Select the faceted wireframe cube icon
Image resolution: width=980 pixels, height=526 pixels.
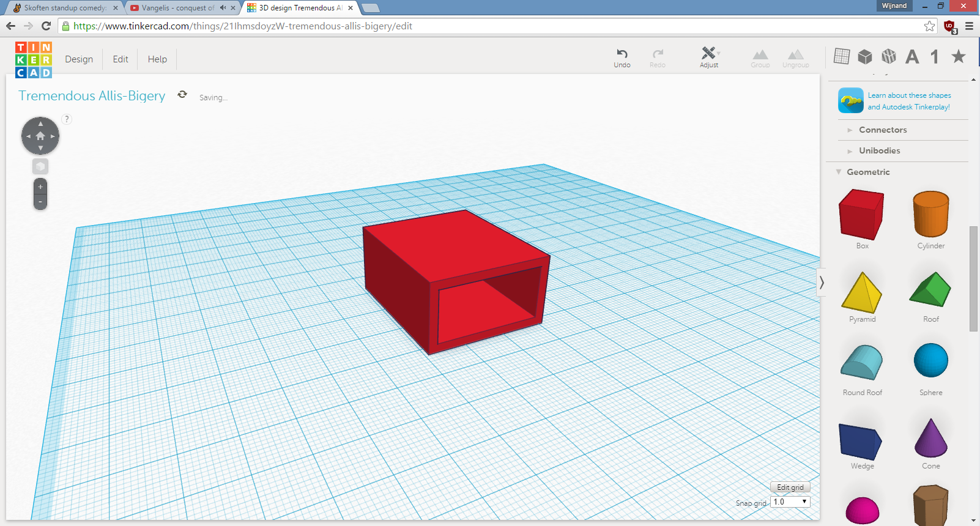pyautogui.click(x=889, y=56)
